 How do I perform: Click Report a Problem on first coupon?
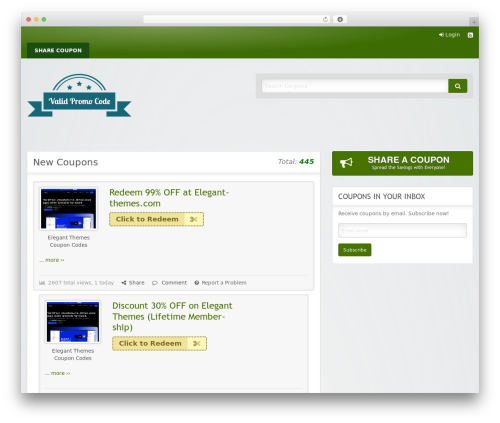[x=220, y=283]
